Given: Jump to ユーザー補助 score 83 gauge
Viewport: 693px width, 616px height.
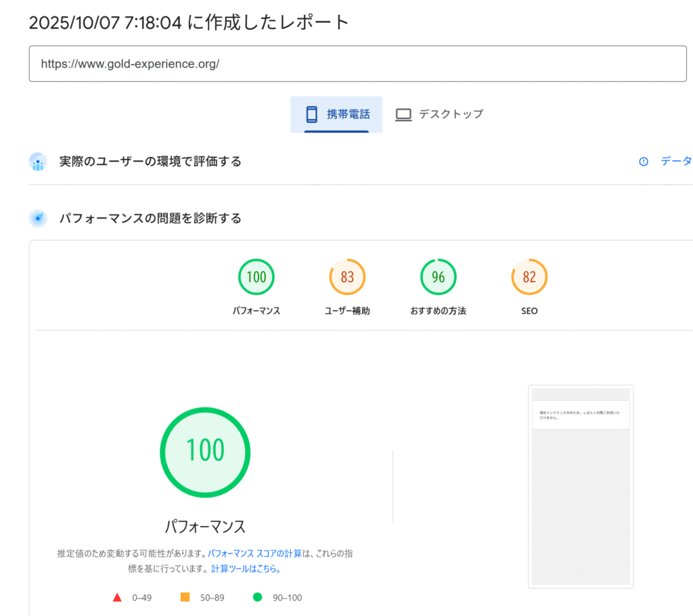Looking at the screenshot, I should coord(347,277).
